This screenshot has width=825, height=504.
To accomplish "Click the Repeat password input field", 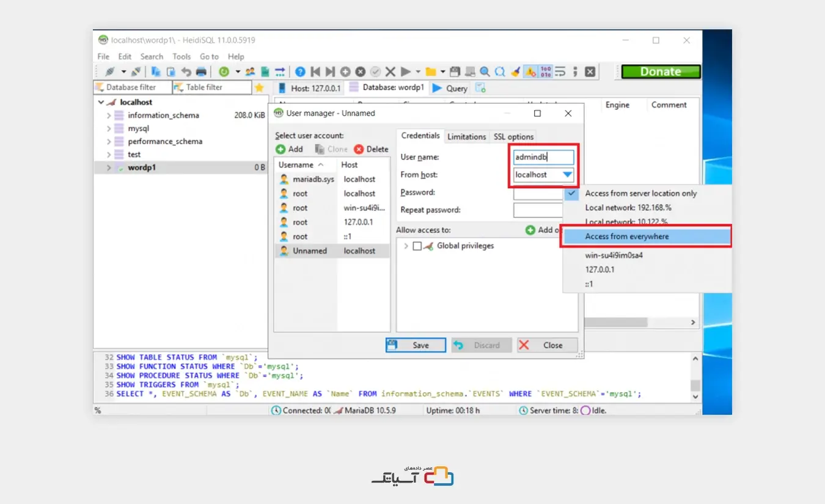I will click(538, 210).
